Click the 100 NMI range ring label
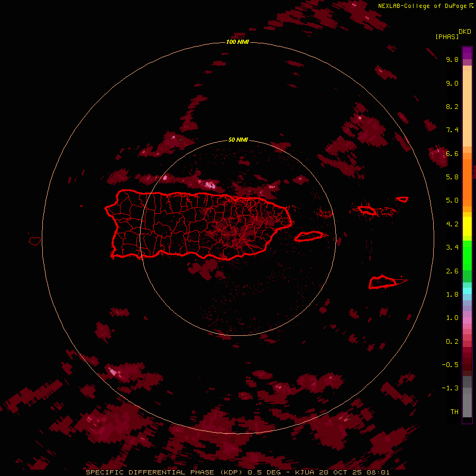 pyautogui.click(x=237, y=42)
